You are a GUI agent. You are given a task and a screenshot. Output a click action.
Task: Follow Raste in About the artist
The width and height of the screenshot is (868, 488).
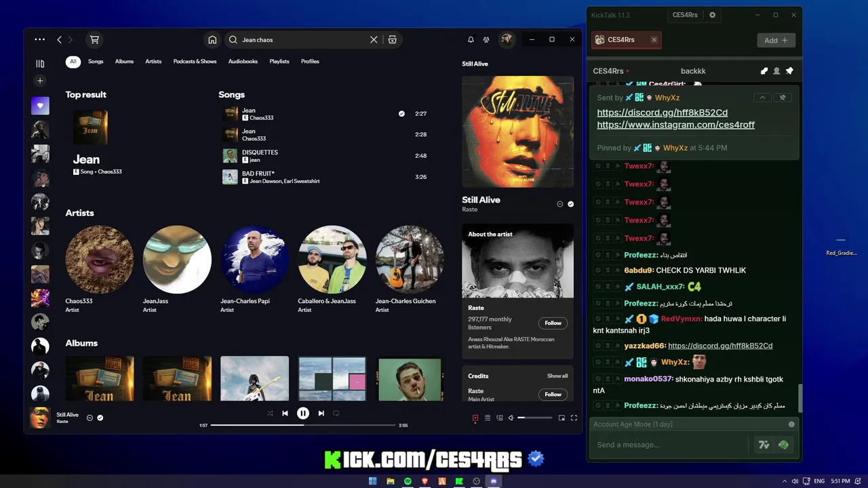tap(553, 323)
